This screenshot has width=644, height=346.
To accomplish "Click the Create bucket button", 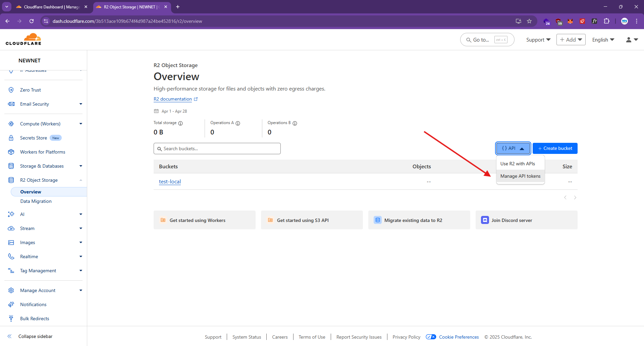I will [x=555, y=148].
